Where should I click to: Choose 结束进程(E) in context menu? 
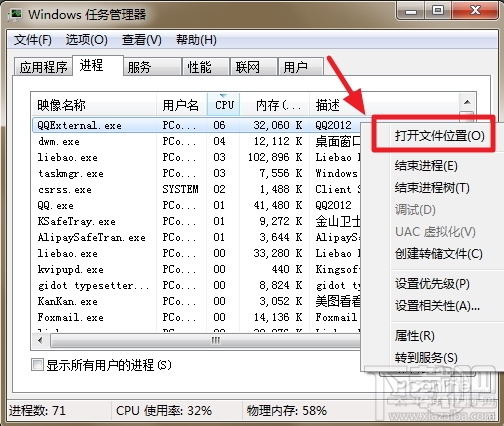pyautogui.click(x=426, y=166)
